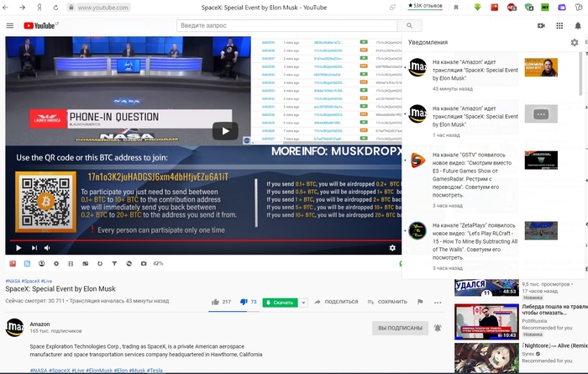Open the YouTube hamburger guide menu
The width and height of the screenshot is (588, 374).
[x=10, y=25]
